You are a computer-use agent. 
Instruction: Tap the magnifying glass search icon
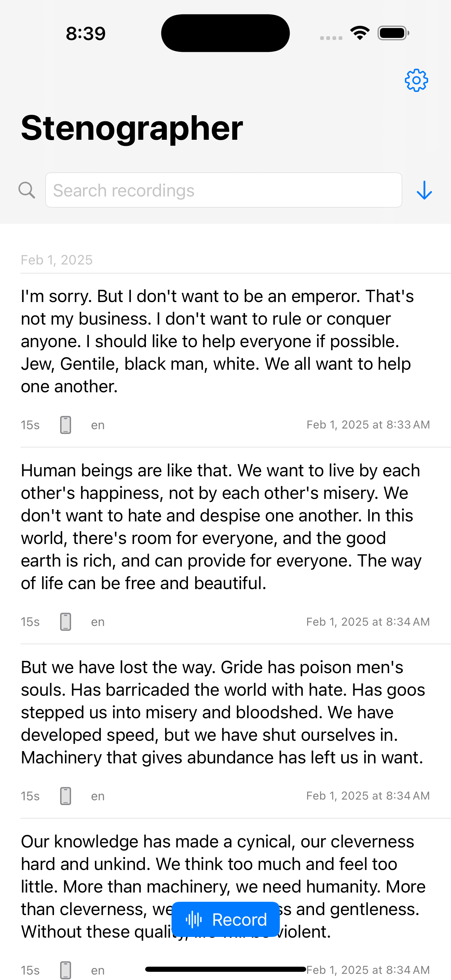[27, 190]
